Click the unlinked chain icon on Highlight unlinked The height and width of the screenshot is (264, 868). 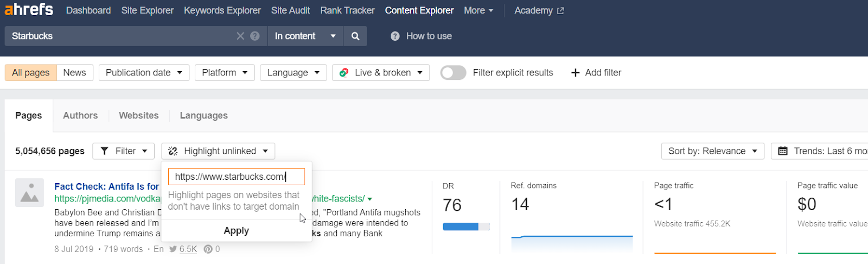click(x=173, y=151)
